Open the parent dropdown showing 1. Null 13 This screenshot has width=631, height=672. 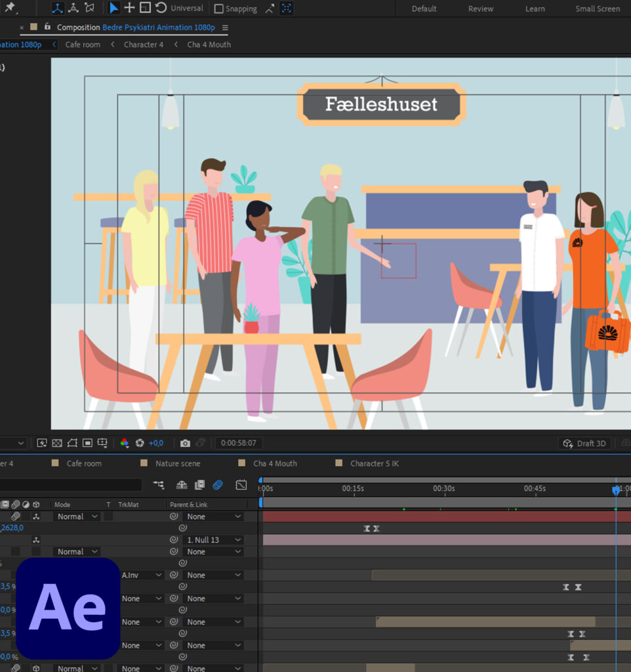pyautogui.click(x=212, y=540)
